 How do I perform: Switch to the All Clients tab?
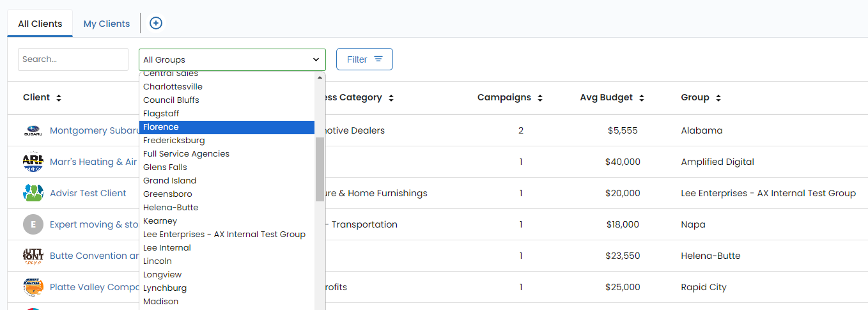(40, 24)
